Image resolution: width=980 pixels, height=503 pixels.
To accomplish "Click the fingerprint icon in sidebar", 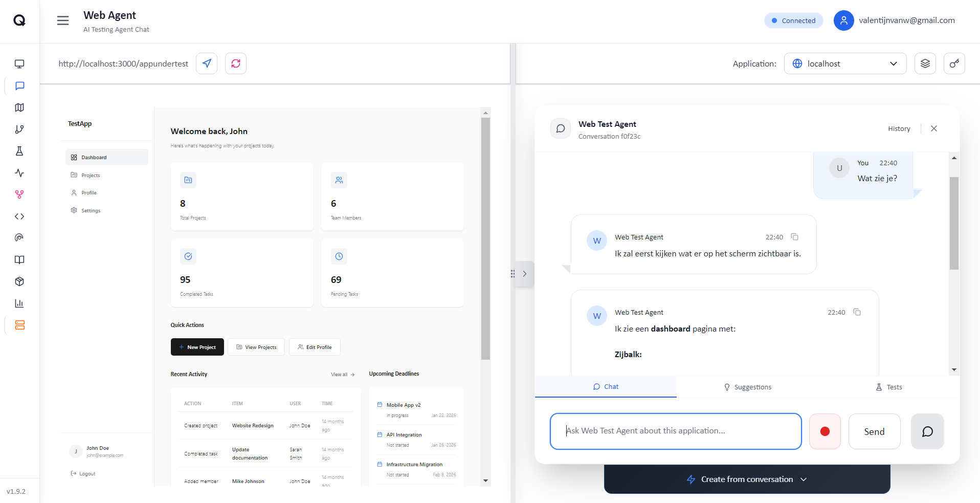I will 19,238.
